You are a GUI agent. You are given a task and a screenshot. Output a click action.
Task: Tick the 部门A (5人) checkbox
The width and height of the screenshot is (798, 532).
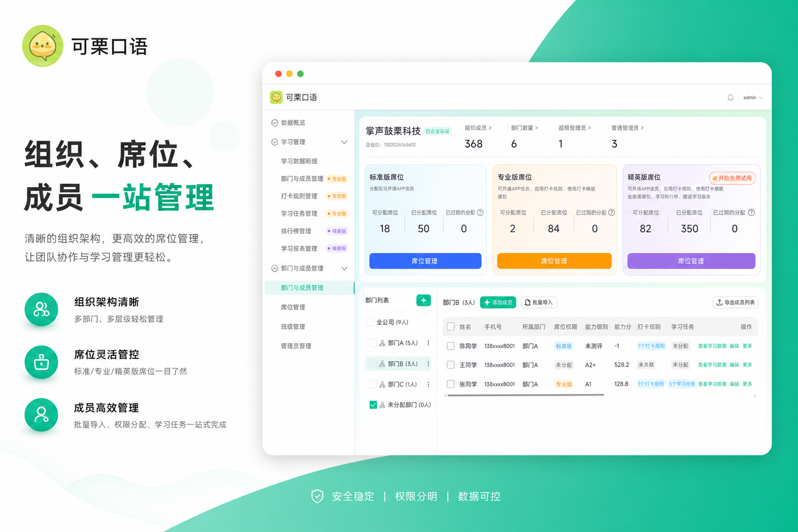tap(373, 343)
